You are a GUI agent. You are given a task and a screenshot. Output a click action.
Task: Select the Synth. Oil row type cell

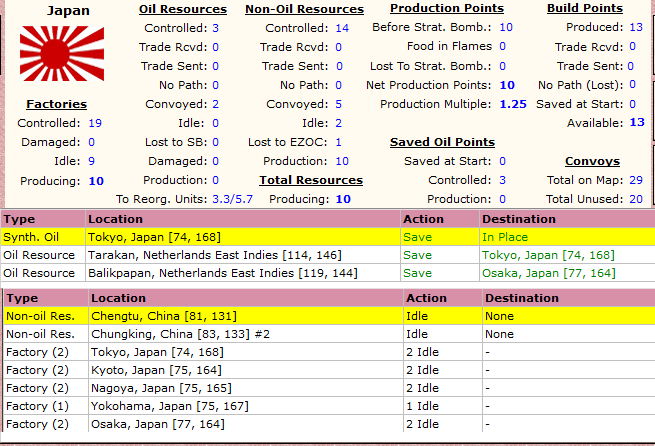pos(43,237)
